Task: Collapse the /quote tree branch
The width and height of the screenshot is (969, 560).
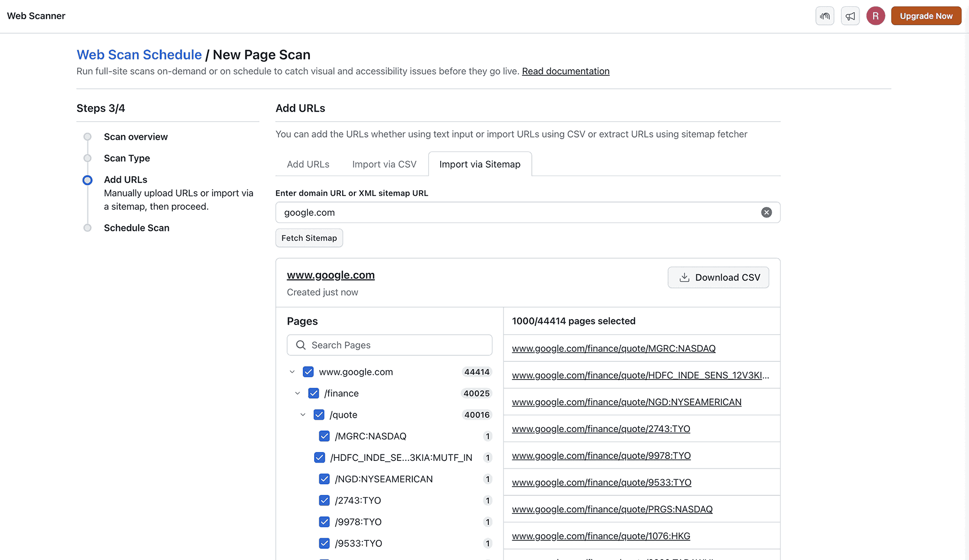Action: point(302,415)
